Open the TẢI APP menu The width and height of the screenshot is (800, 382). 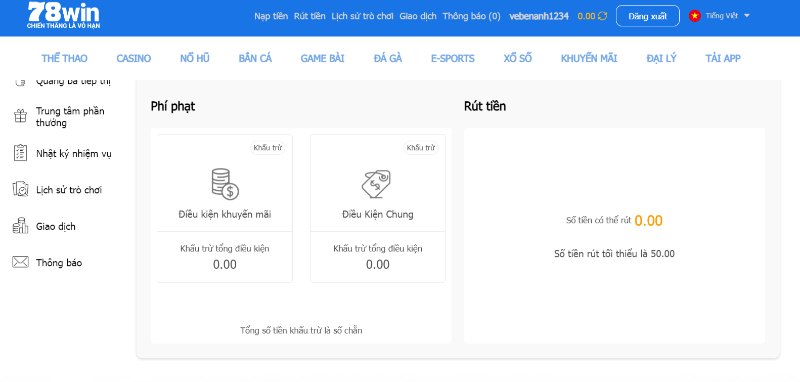[723, 59]
